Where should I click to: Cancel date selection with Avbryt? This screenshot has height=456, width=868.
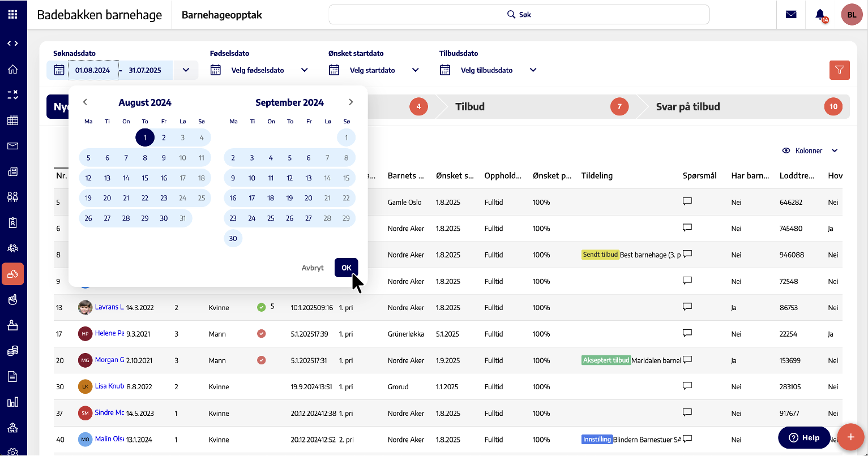[313, 268]
